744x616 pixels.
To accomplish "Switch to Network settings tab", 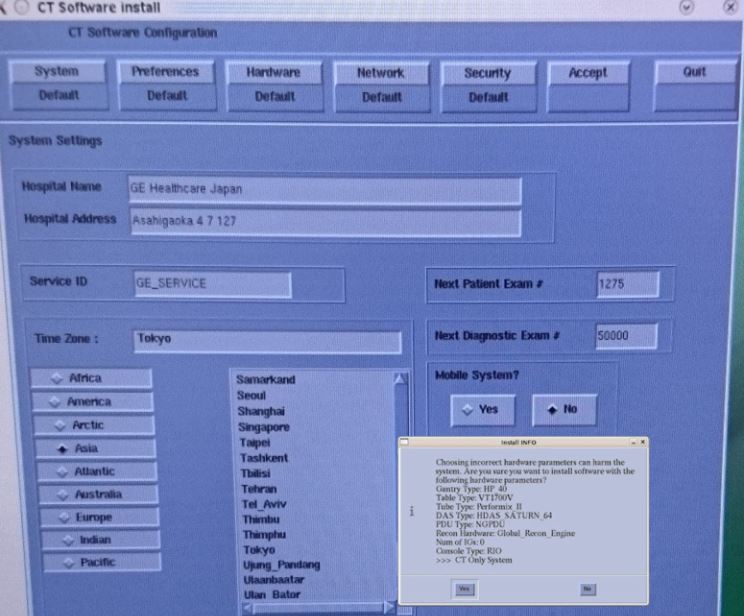I will 381,73.
